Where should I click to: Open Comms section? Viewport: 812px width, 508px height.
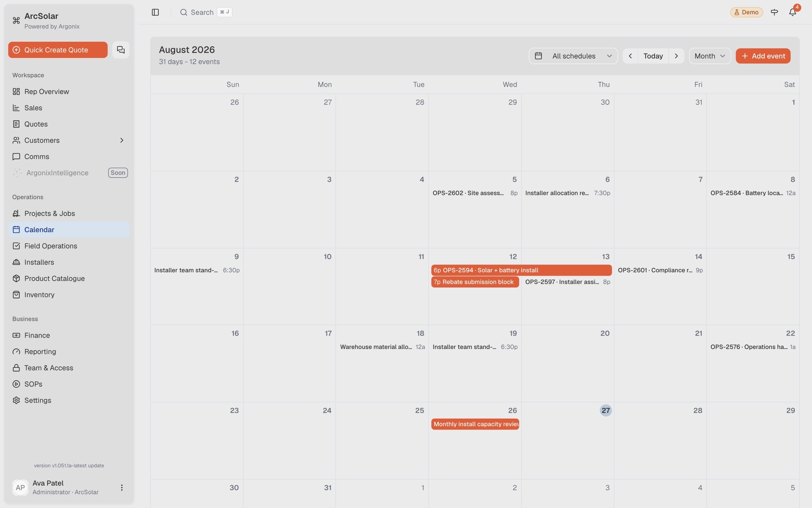(69, 156)
